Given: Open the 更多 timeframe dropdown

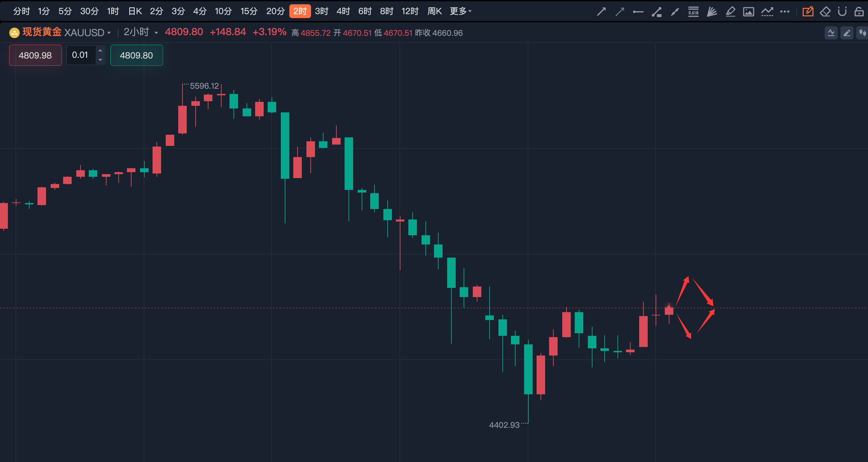Looking at the screenshot, I should pos(460,12).
